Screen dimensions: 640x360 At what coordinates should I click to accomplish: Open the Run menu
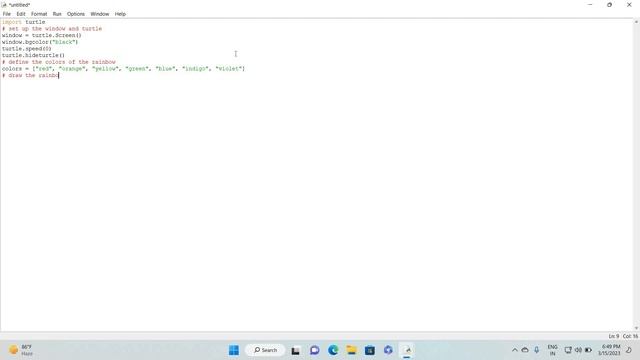pos(57,14)
